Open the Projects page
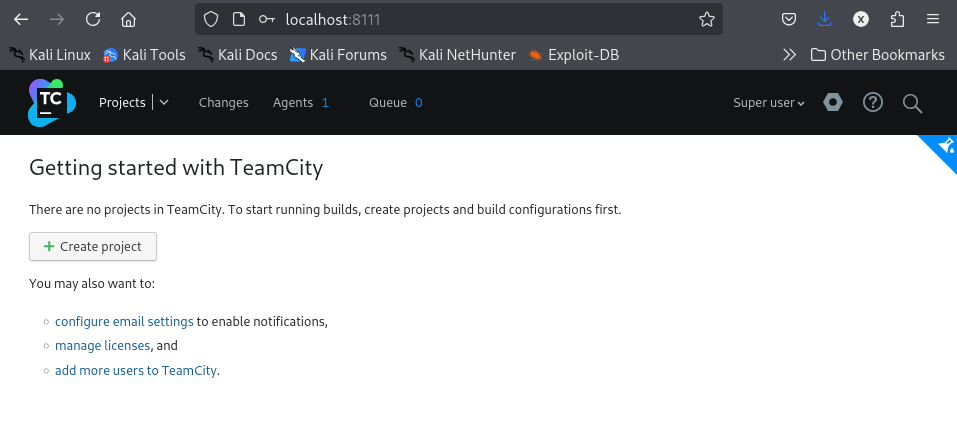Viewport: 957px width, 435px height. (122, 102)
